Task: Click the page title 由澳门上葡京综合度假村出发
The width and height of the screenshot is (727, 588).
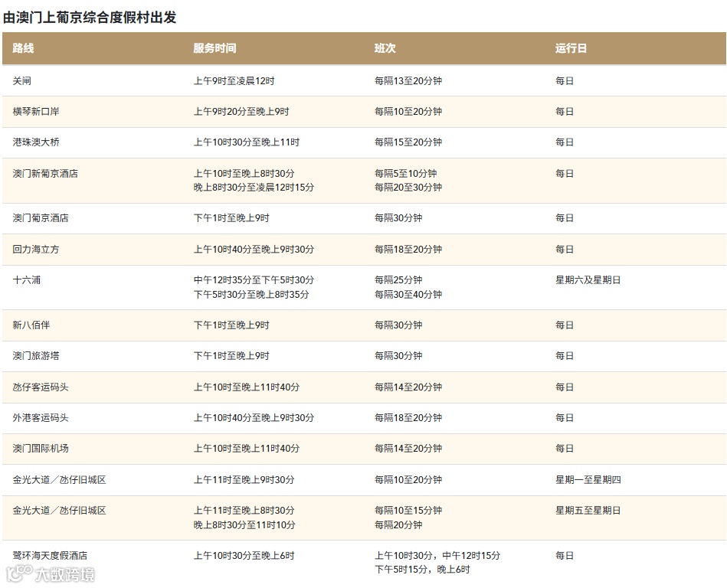Action: click(90, 18)
